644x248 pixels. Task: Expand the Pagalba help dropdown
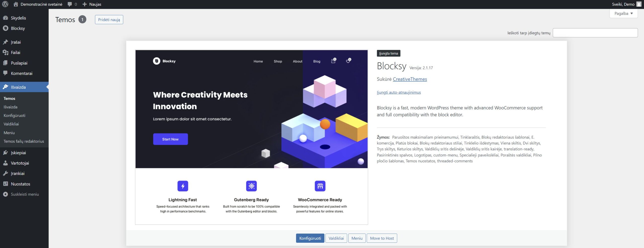pyautogui.click(x=623, y=14)
